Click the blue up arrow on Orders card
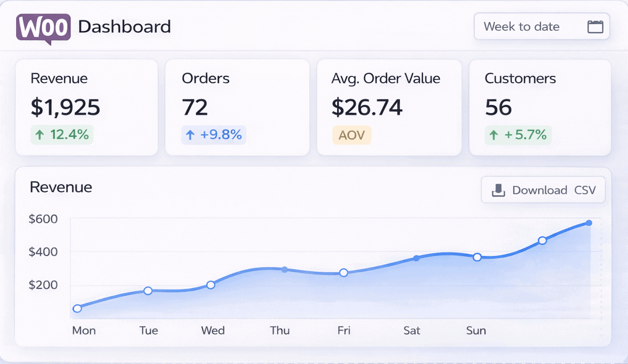The image size is (628, 364). pos(191,134)
